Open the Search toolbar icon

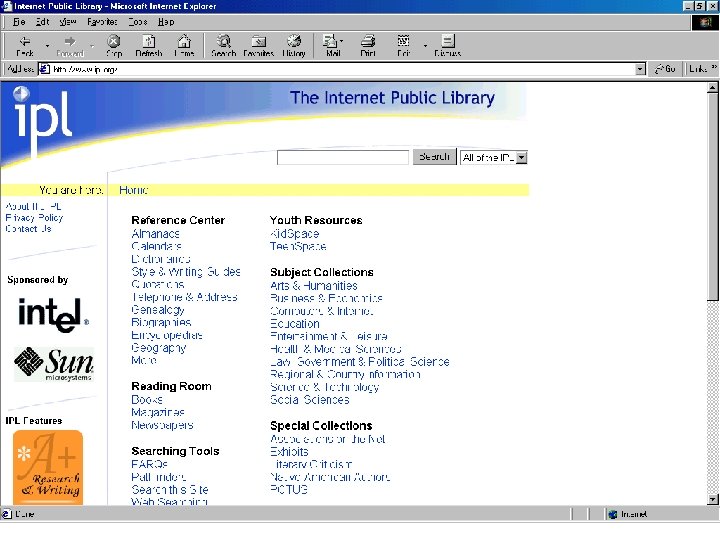pyautogui.click(x=224, y=42)
